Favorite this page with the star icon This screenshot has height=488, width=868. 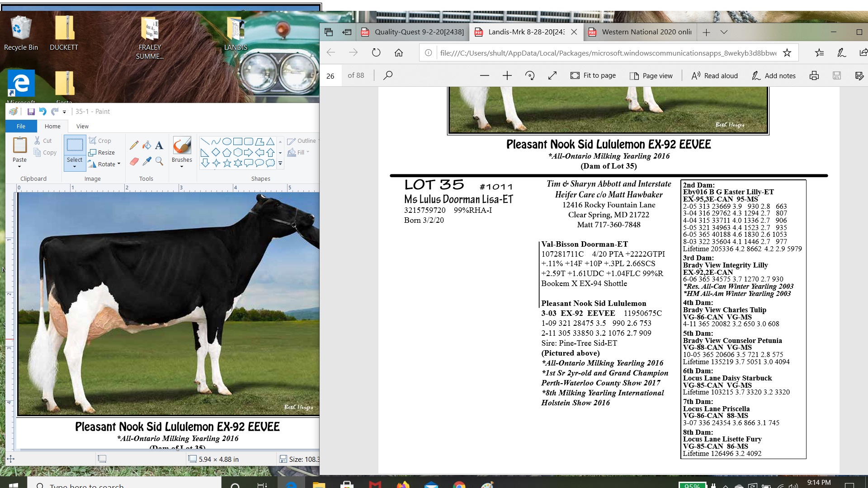pyautogui.click(x=787, y=53)
